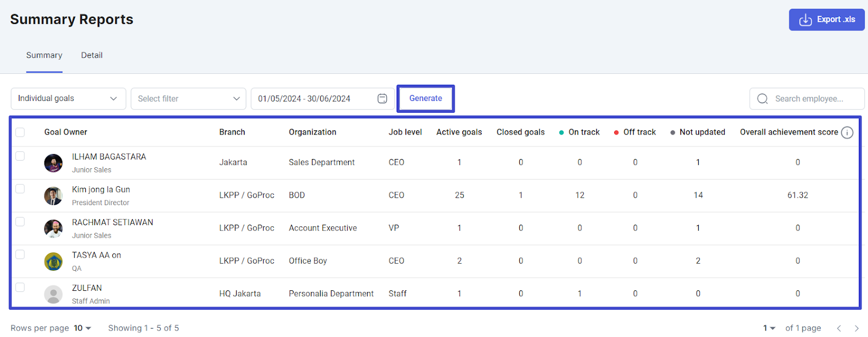Click the Staff Admin subtitle
Screen dimensions: 868x337
[x=91, y=301]
